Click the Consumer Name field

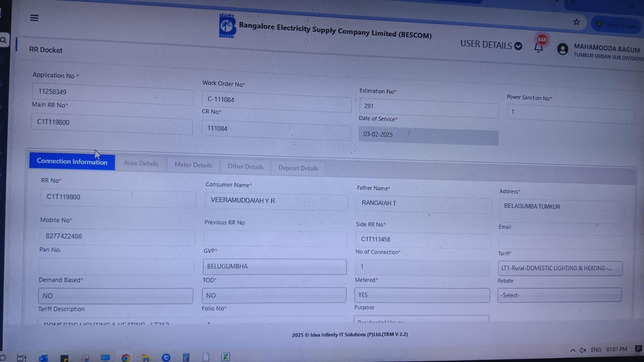pos(276,201)
